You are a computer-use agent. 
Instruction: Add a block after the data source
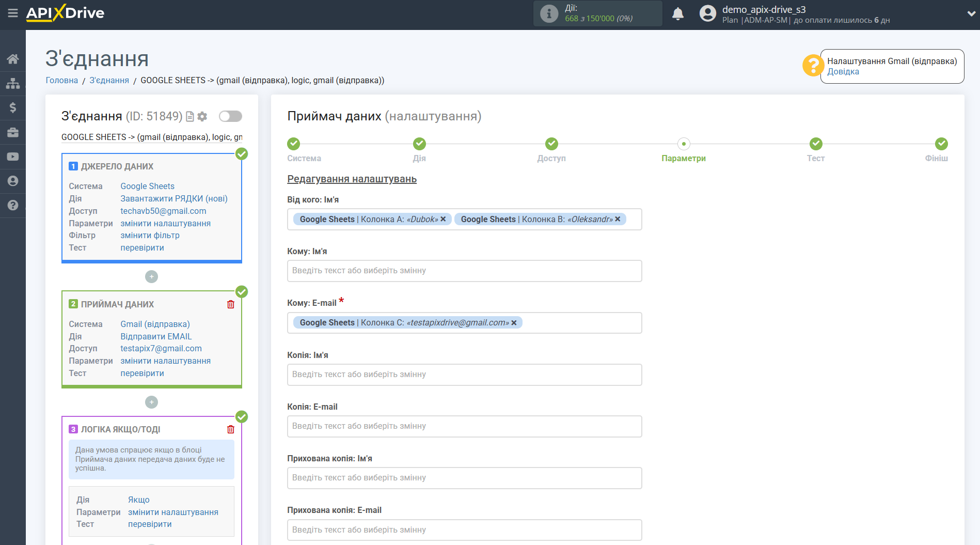coord(151,277)
